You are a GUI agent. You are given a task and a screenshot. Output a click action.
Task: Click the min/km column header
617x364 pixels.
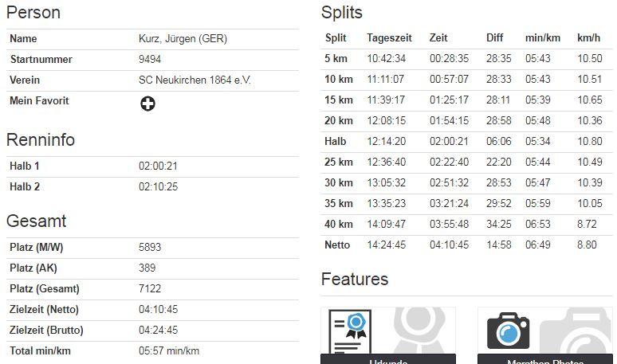[x=543, y=37]
